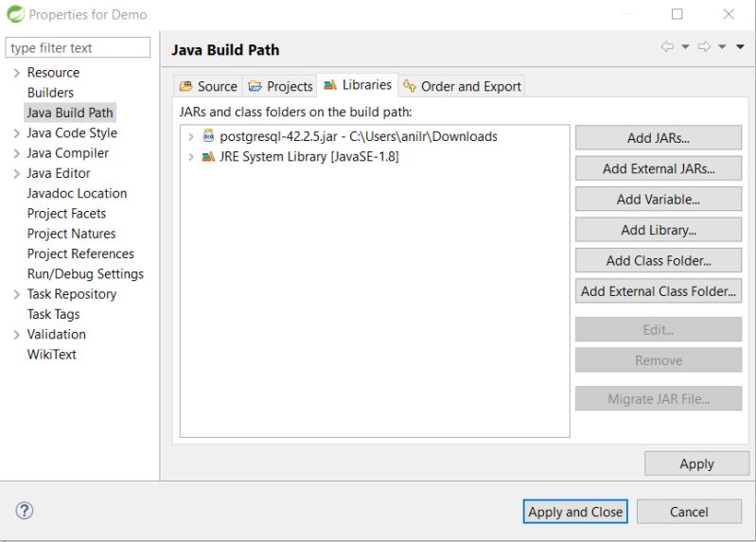The image size is (756, 542).
Task: Click the Add Class Folder button
Action: tap(659, 260)
